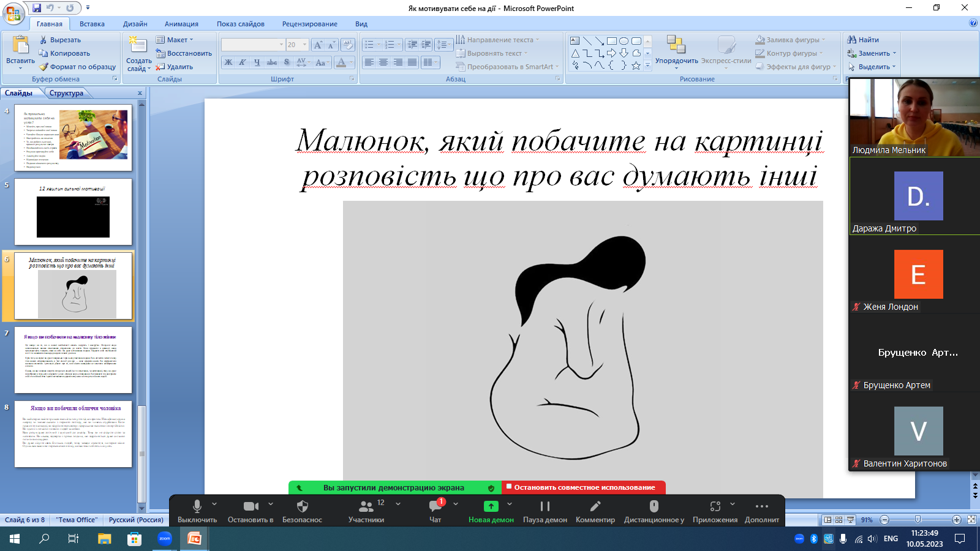Image resolution: width=980 pixels, height=551 pixels.
Task: Open the font name combo box
Action: (253, 45)
